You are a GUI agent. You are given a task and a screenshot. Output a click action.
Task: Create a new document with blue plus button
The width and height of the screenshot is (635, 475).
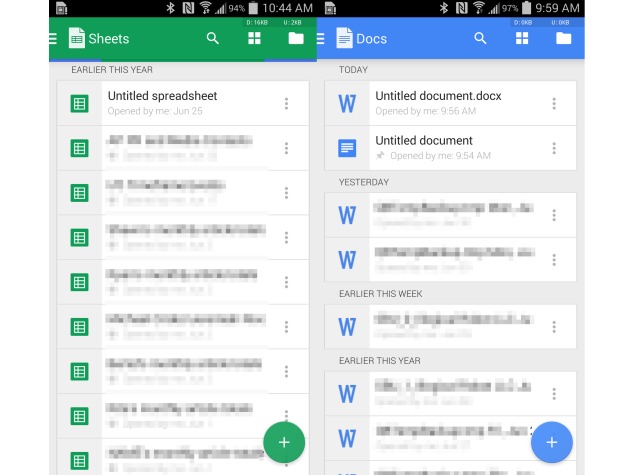pyautogui.click(x=552, y=442)
